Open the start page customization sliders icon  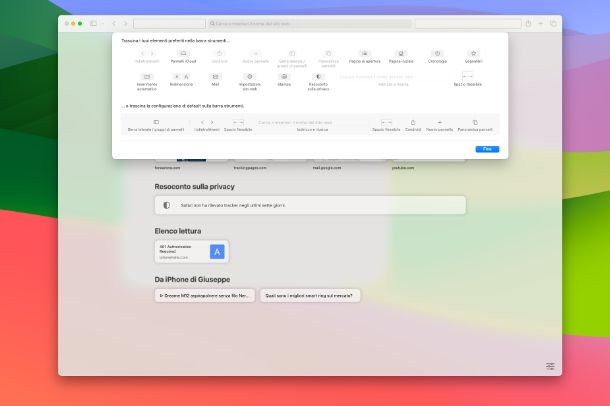[550, 366]
